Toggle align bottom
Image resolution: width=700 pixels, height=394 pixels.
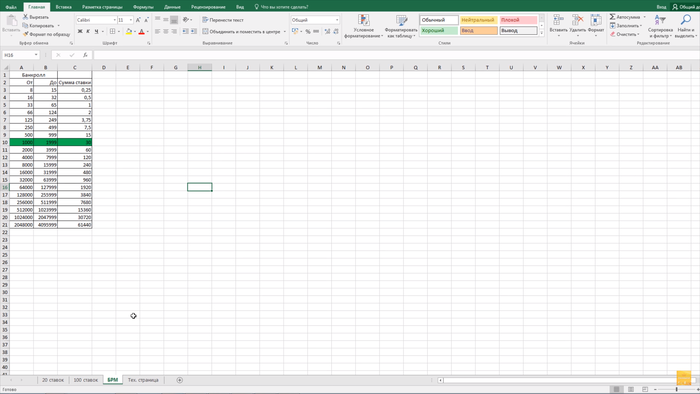click(x=174, y=20)
